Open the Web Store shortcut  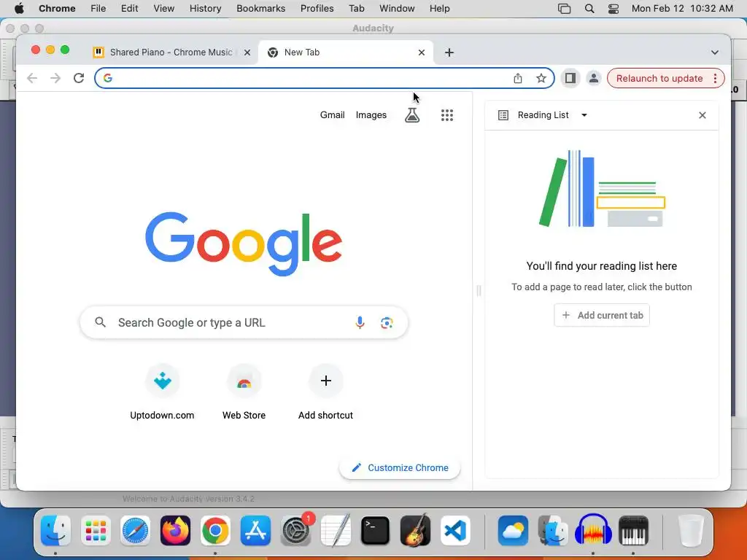(244, 392)
